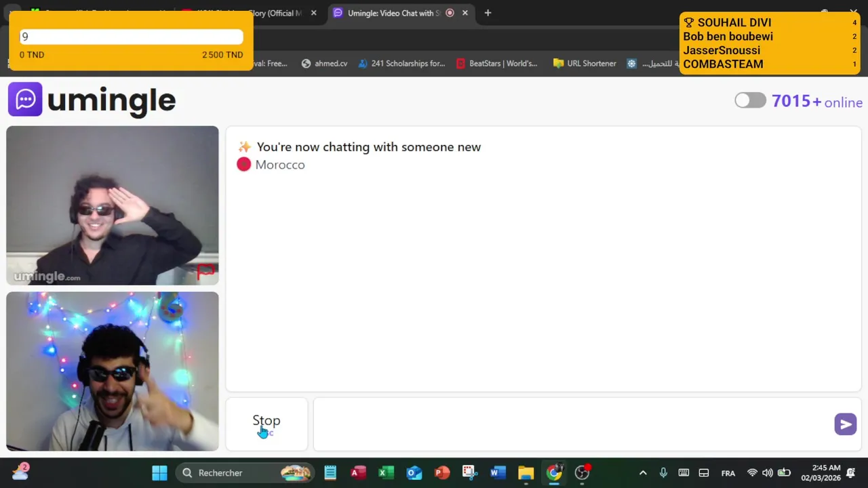Open the Windows Start menu
The height and width of the screenshot is (488, 868).
click(159, 473)
